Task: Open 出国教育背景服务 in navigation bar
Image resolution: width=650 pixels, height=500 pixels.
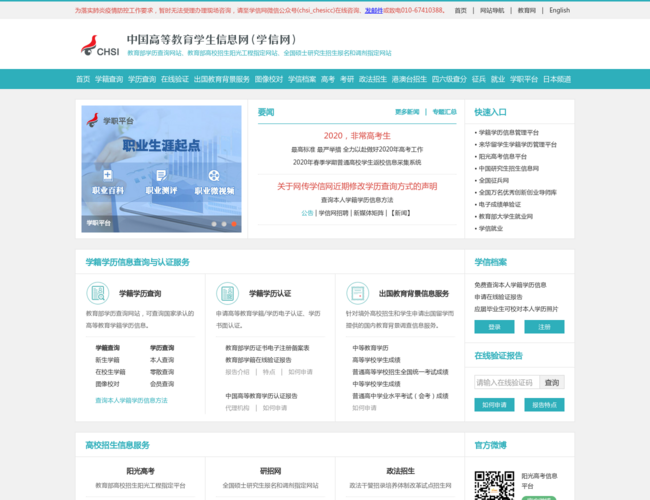Action: pyautogui.click(x=221, y=79)
